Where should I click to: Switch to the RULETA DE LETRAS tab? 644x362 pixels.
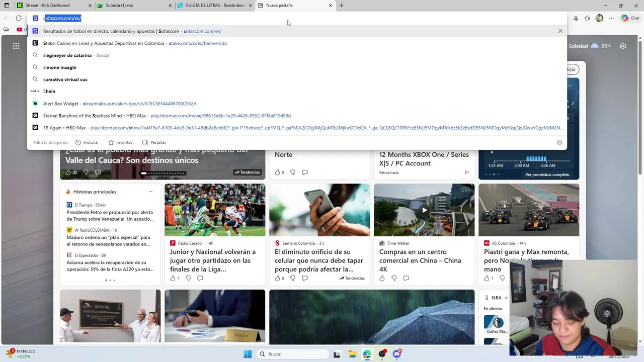coord(214,6)
